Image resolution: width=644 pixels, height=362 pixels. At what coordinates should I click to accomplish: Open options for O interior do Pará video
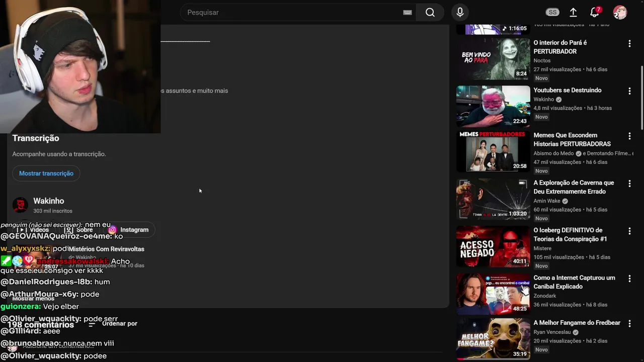629,44
